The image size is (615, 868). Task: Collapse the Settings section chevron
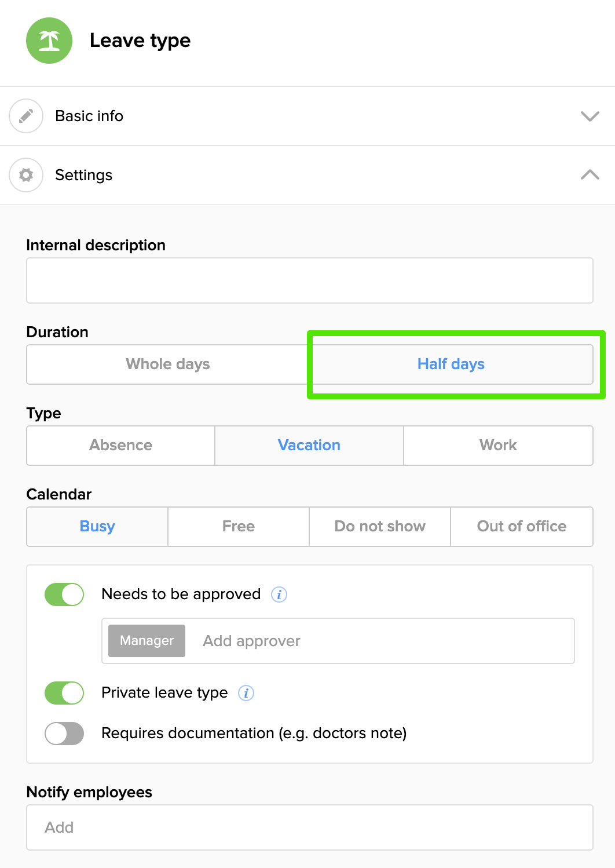590,175
